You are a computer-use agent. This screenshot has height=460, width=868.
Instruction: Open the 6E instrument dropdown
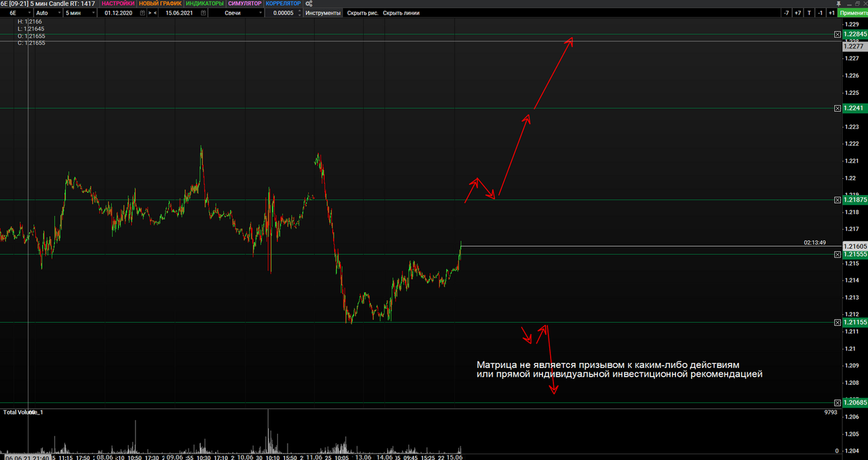(x=17, y=13)
